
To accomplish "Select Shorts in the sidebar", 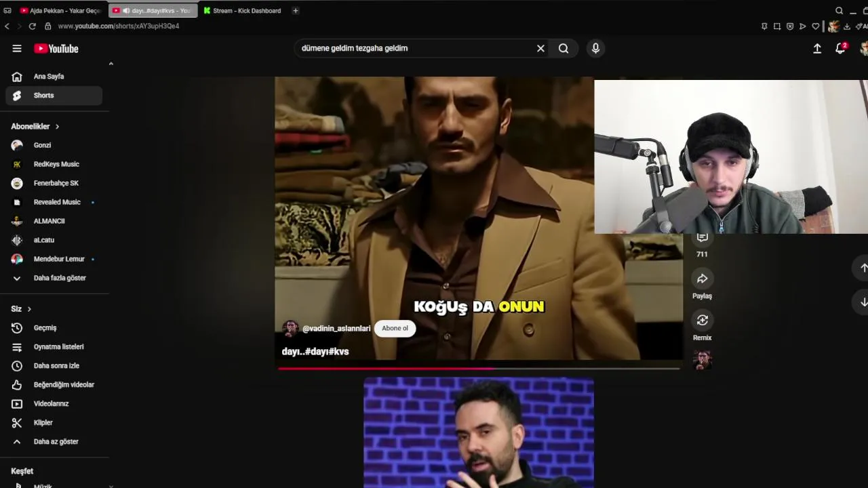I will pos(54,96).
